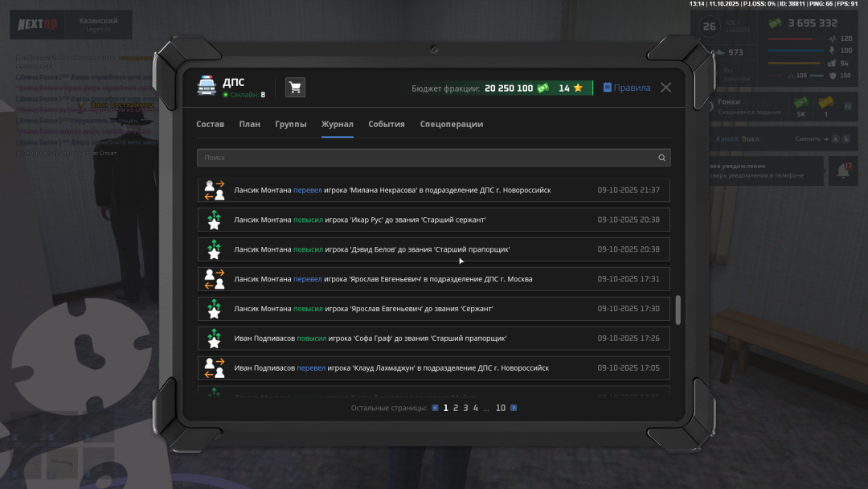868x489 pixels.
Task: Open the faction shop cart icon
Action: 295,88
